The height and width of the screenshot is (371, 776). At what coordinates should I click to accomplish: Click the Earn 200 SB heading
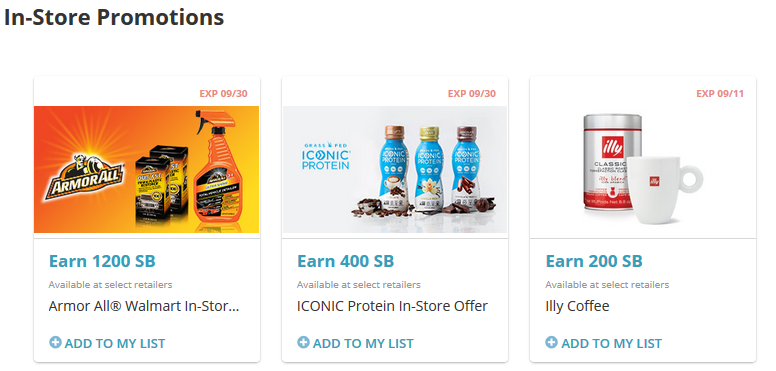pyautogui.click(x=594, y=261)
